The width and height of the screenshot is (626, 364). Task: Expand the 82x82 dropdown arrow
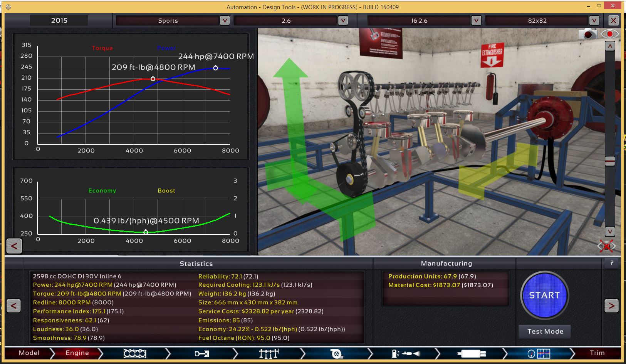(594, 20)
